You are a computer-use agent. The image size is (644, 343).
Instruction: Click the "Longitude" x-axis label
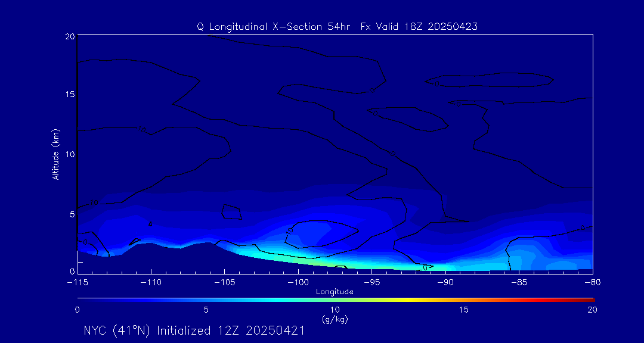(335, 292)
